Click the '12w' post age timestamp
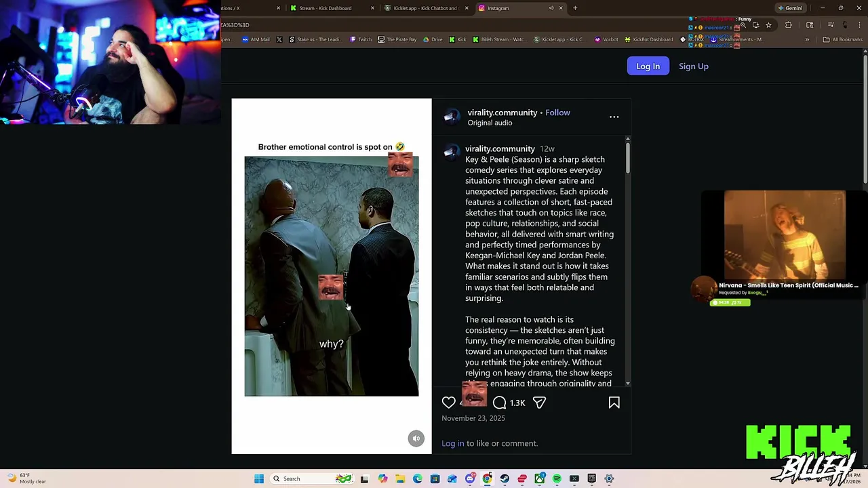Screen dimensions: 868x488 point(547,148)
